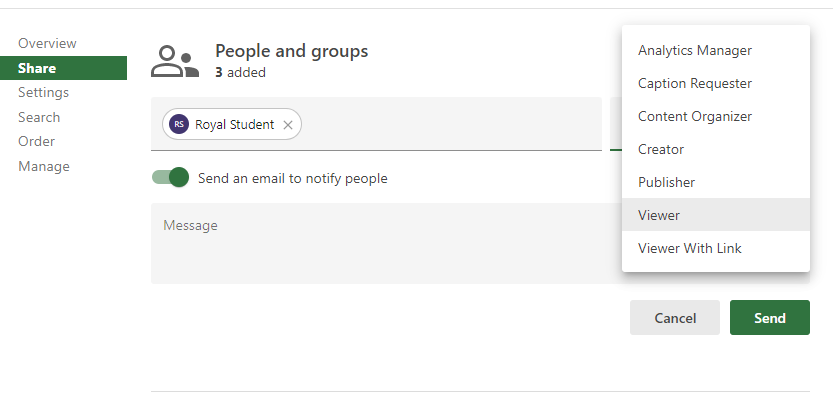Image resolution: width=833 pixels, height=409 pixels.
Task: Select the active Share sidebar tab
Action: 37,68
